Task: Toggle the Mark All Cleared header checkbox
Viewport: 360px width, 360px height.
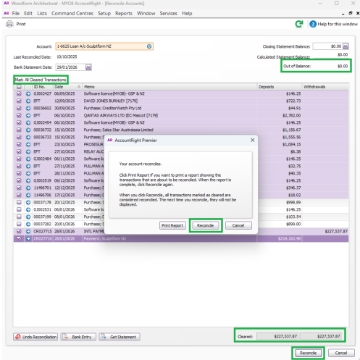Action: click(x=19, y=87)
